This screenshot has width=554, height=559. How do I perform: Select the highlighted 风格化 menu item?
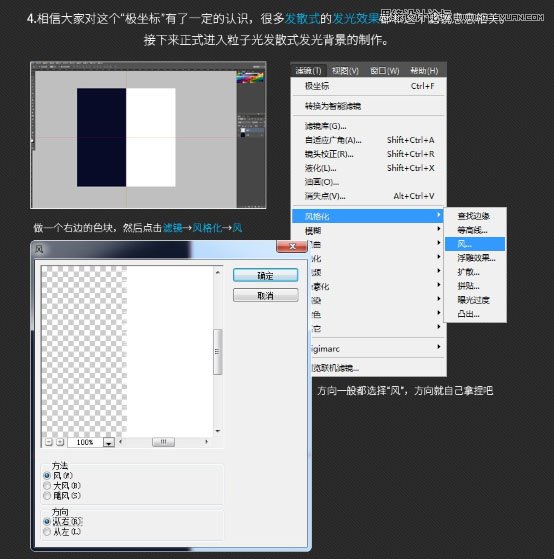[x=368, y=216]
